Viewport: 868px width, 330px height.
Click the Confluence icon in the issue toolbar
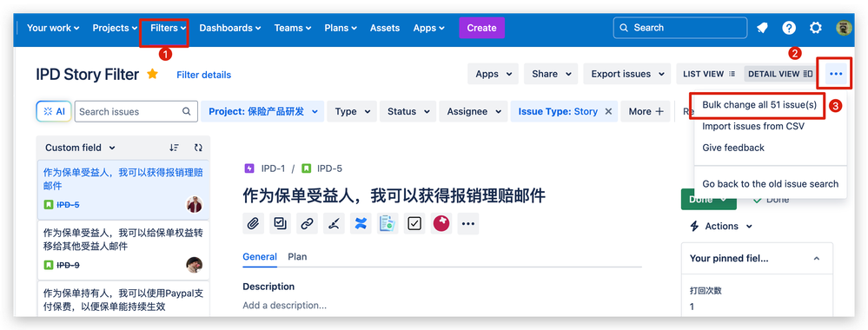pos(361,224)
